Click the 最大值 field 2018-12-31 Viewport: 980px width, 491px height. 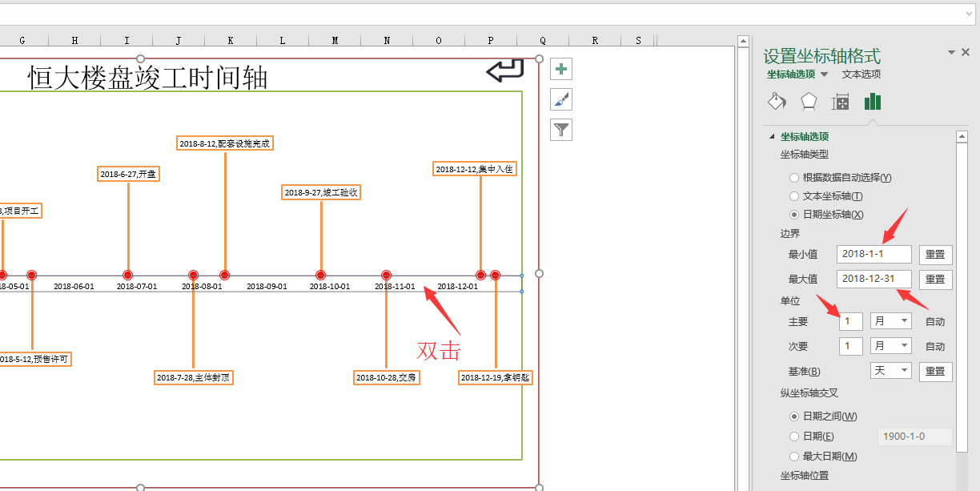pos(874,279)
